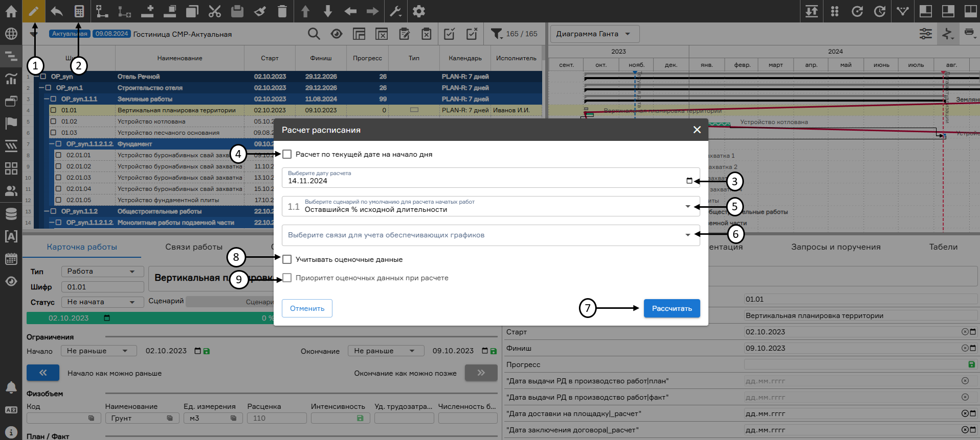Click the users icon in sidebar
980x440 pixels.
coord(11,191)
